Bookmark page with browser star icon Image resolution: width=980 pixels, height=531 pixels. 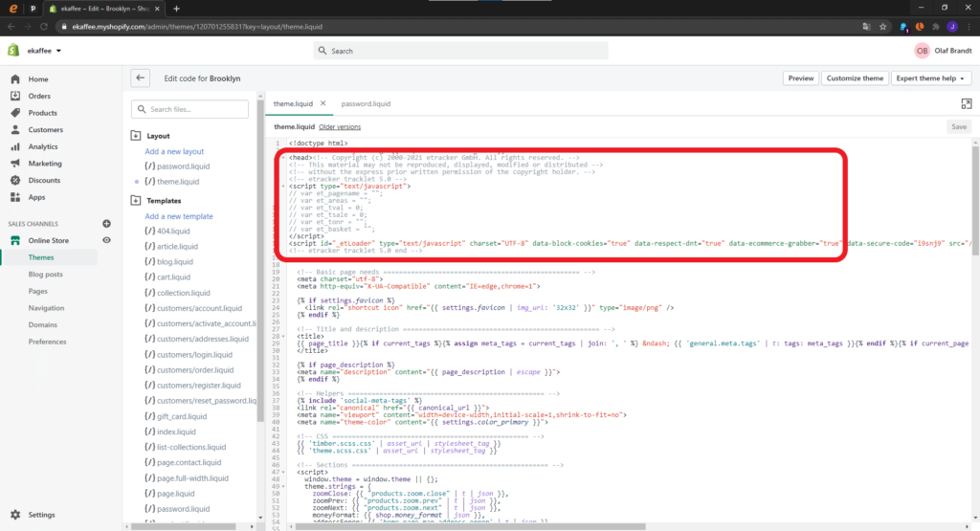coord(882,27)
